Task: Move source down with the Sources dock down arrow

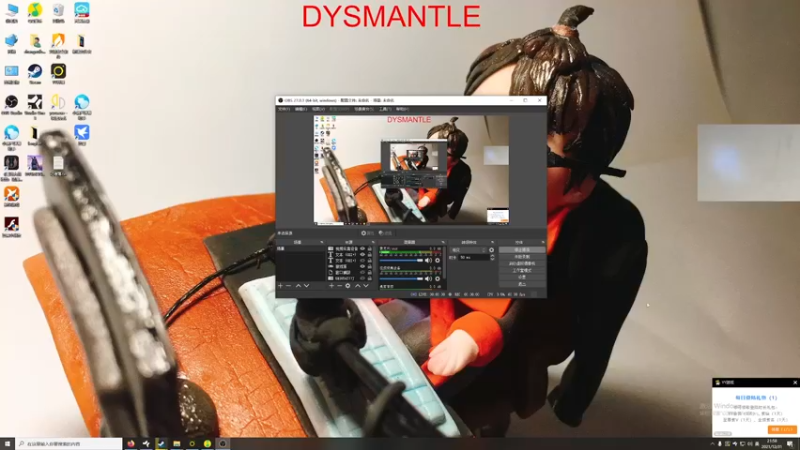Action: pyautogui.click(x=366, y=286)
